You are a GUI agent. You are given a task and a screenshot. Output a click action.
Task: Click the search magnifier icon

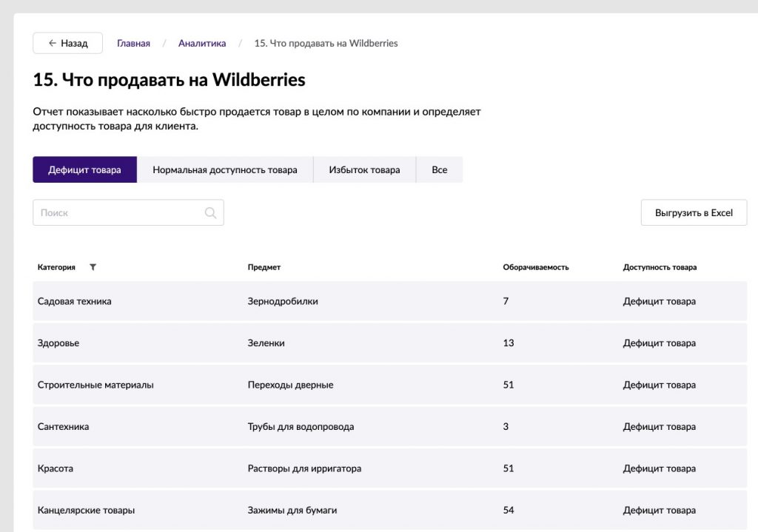coord(210,212)
